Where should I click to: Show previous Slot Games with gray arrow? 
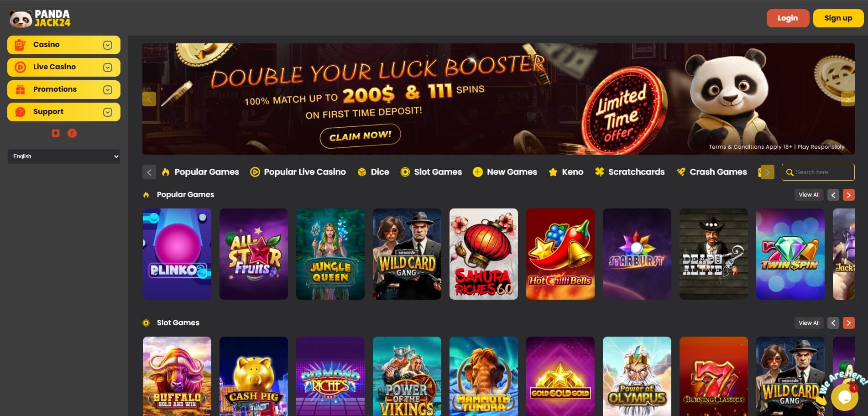pos(833,323)
